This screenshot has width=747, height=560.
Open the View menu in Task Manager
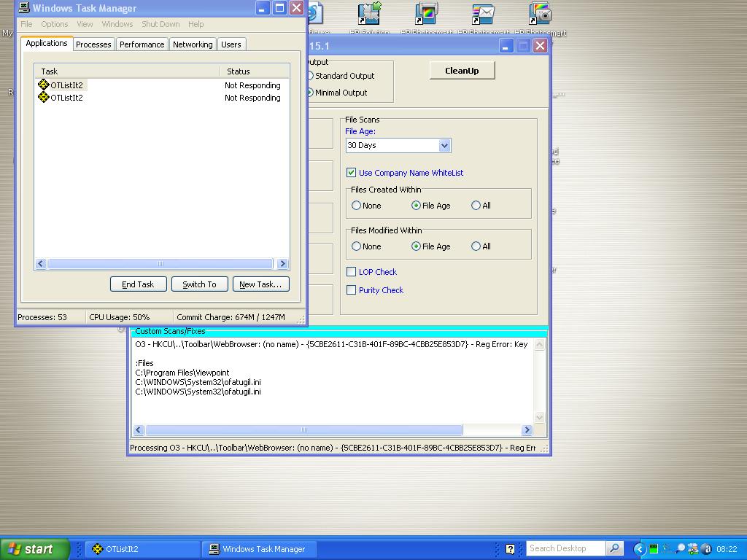click(85, 24)
